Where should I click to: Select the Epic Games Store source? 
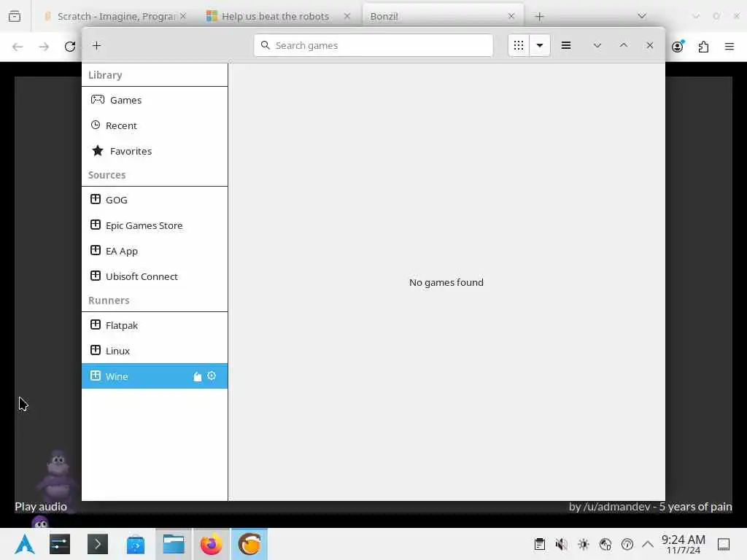pos(155,225)
